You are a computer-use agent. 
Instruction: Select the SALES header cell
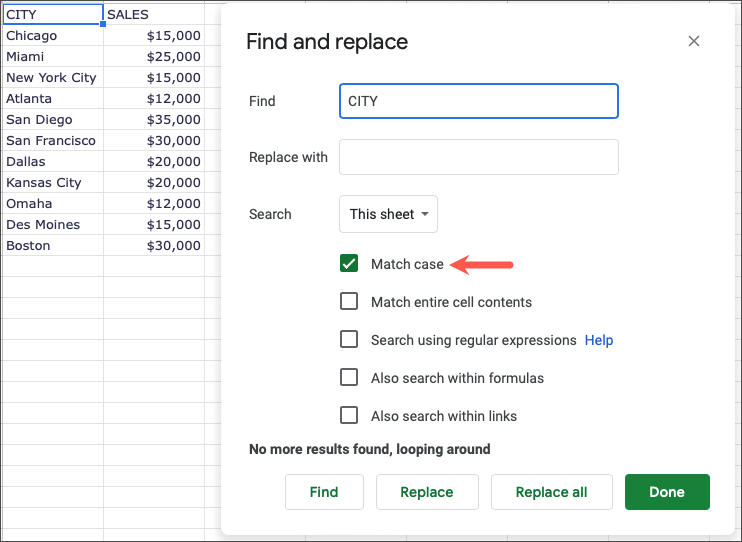[153, 15]
